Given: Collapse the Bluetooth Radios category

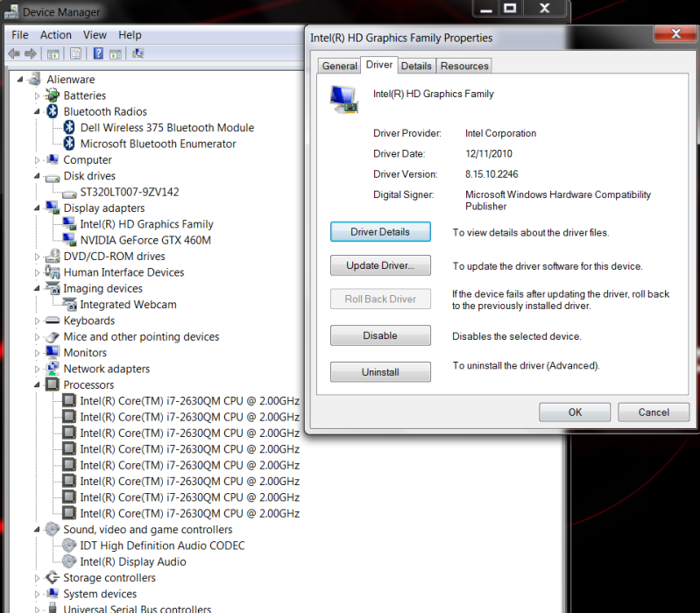Looking at the screenshot, I should [37, 111].
